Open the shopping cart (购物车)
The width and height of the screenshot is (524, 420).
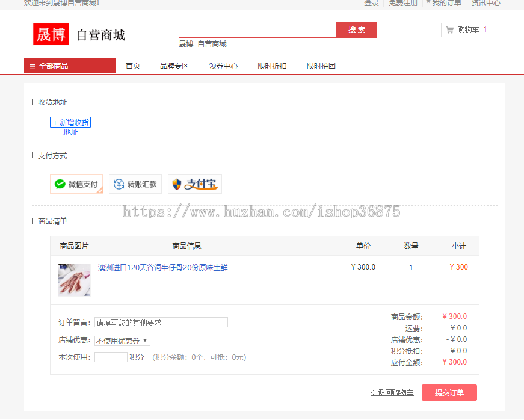470,29
